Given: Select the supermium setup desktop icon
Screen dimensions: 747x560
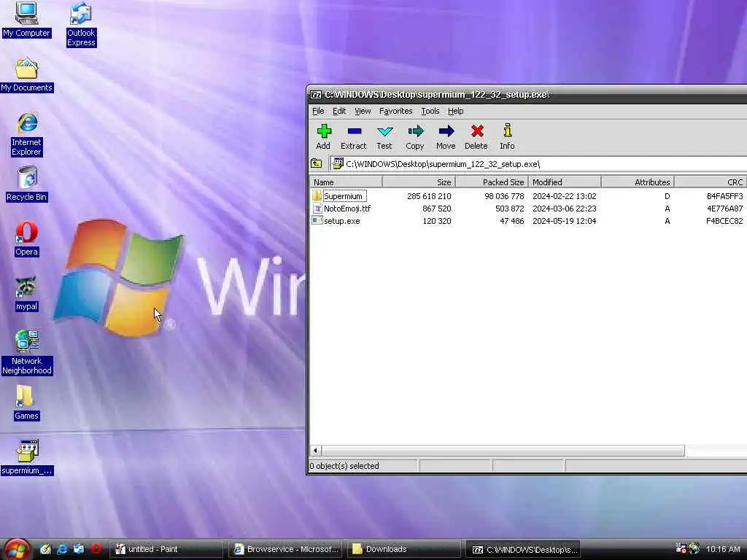Looking at the screenshot, I should tap(27, 458).
